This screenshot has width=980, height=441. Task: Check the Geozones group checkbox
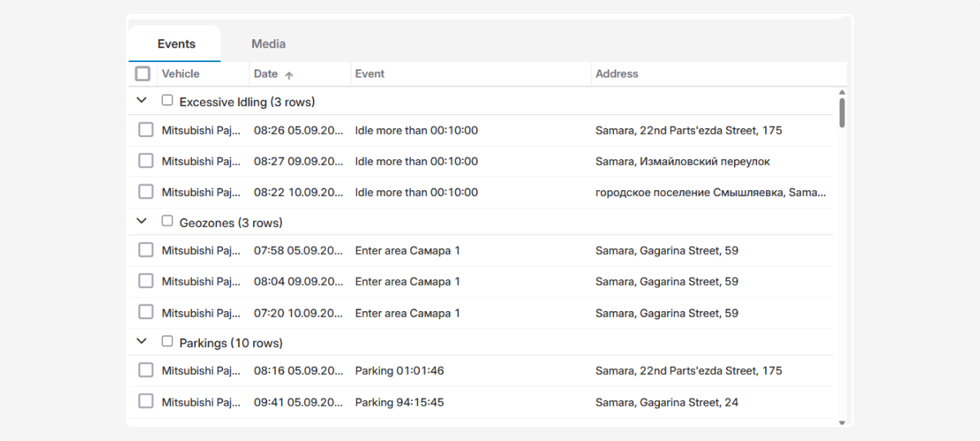tap(167, 221)
